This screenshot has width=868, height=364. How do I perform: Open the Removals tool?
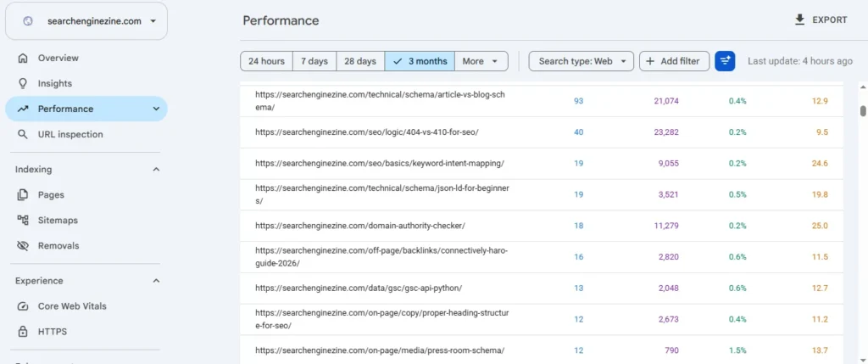point(86,245)
